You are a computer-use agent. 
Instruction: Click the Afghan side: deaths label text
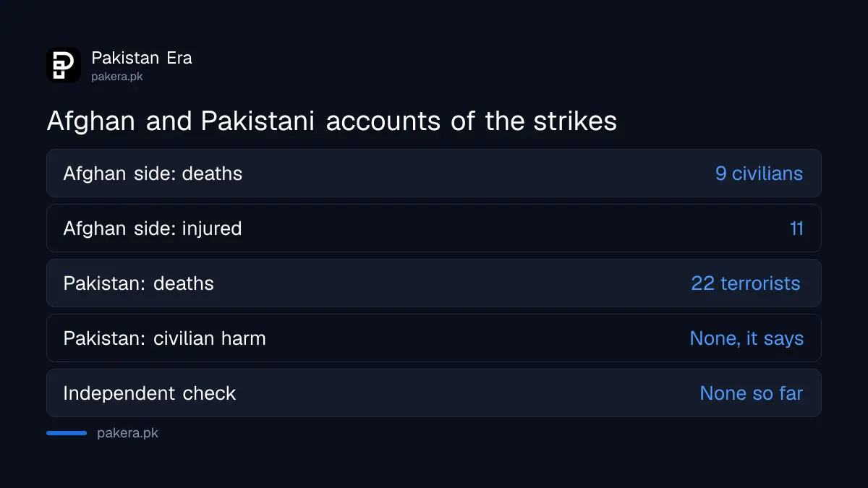point(153,174)
